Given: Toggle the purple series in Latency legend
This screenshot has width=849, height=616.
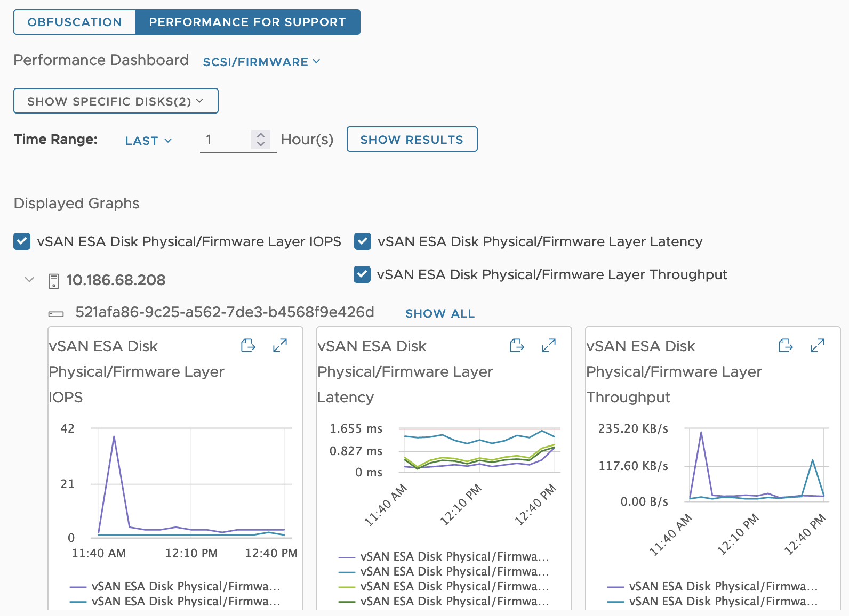Looking at the screenshot, I should click(x=444, y=556).
